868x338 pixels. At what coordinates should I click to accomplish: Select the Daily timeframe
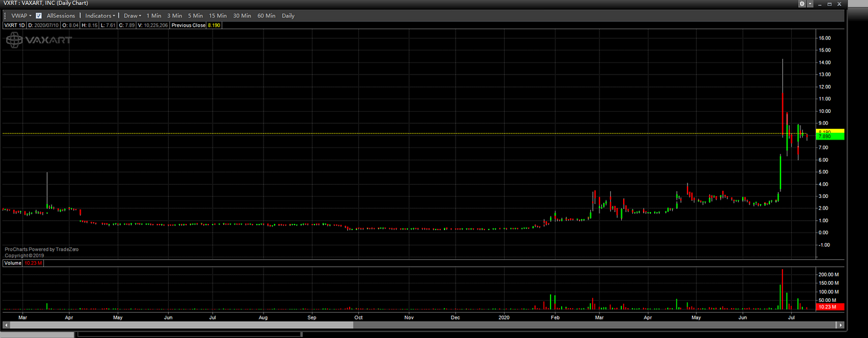coord(288,16)
